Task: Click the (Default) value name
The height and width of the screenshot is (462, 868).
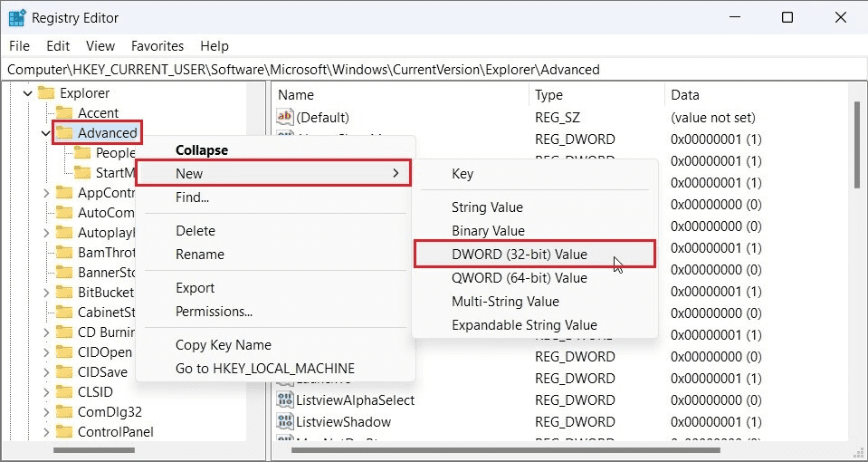Action: (323, 117)
